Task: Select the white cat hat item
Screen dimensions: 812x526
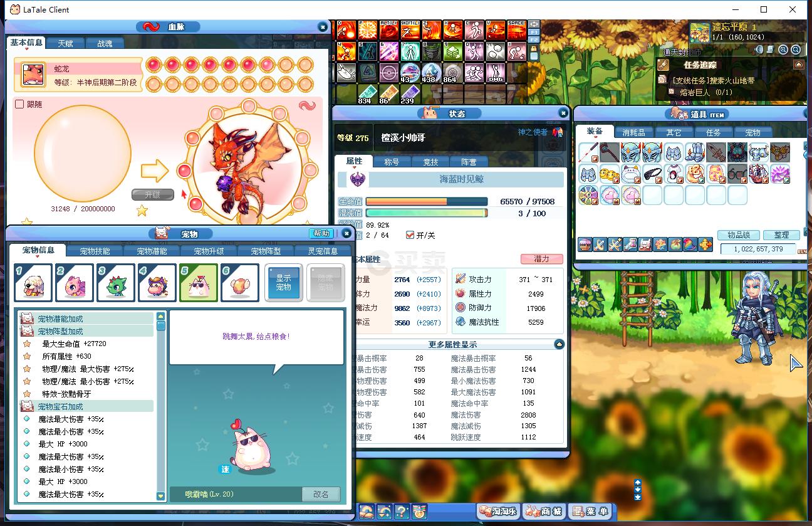Action: (x=631, y=174)
